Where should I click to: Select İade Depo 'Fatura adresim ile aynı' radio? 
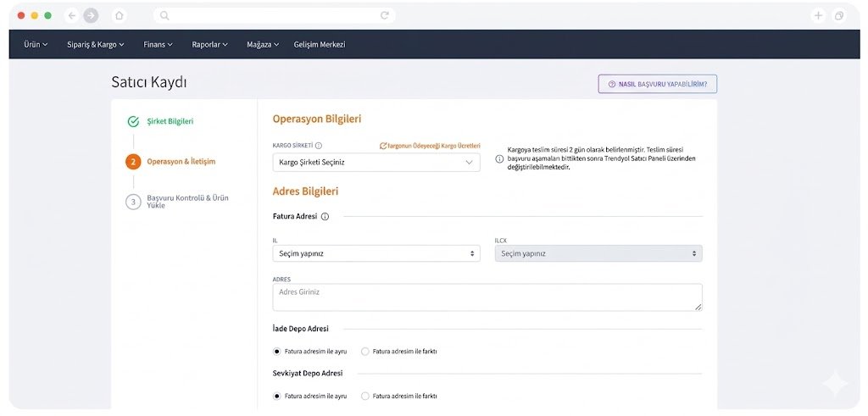click(x=277, y=351)
